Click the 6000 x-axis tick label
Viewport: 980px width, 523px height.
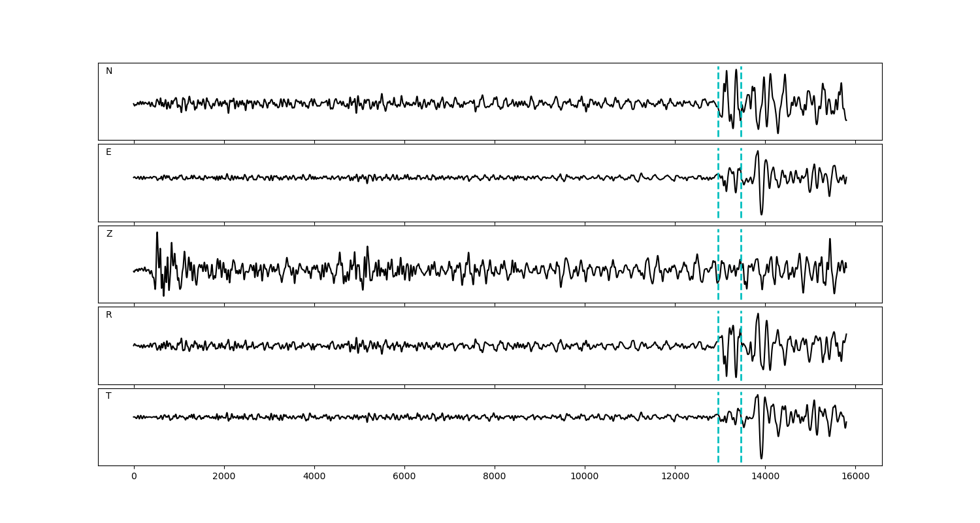point(404,477)
